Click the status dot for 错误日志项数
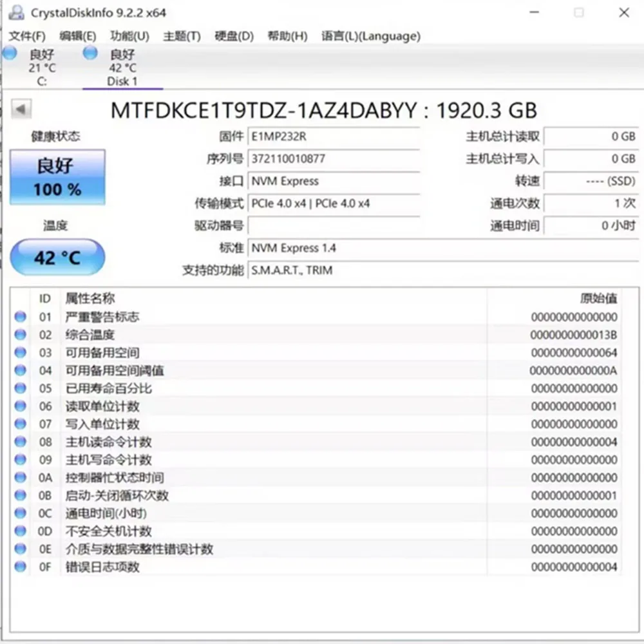The height and width of the screenshot is (644, 644). pyautogui.click(x=20, y=567)
